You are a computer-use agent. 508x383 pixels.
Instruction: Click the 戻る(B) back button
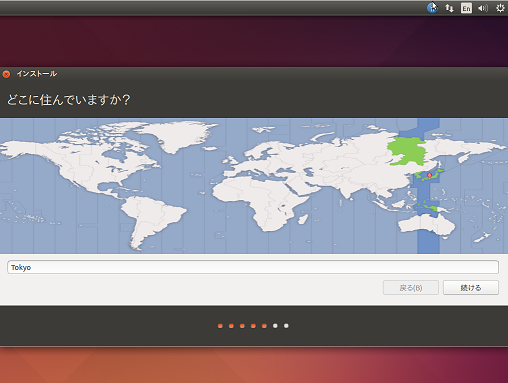click(x=411, y=288)
